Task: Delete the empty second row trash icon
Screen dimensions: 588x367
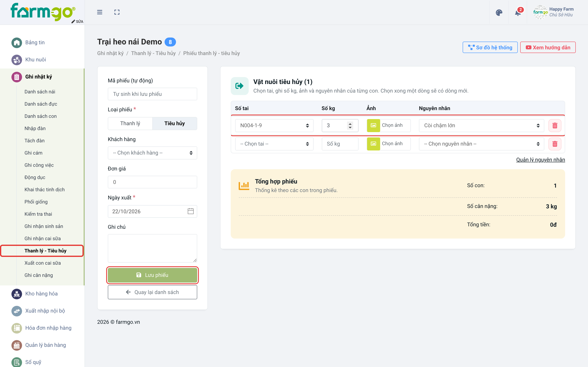Action: (555, 144)
